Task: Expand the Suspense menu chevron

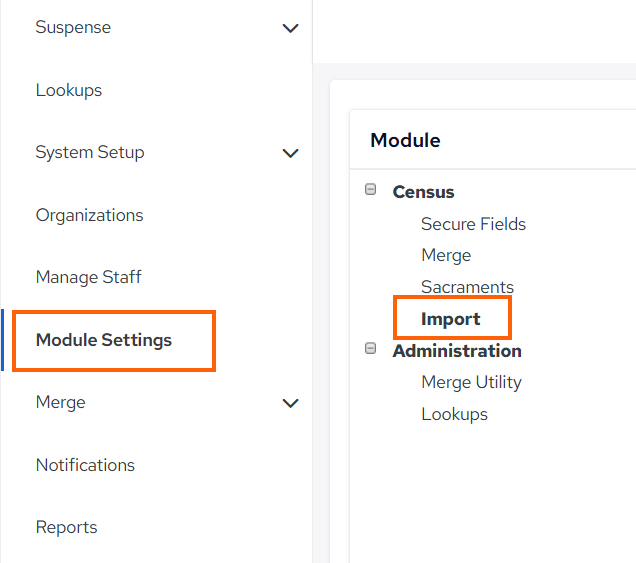Action: tap(290, 28)
